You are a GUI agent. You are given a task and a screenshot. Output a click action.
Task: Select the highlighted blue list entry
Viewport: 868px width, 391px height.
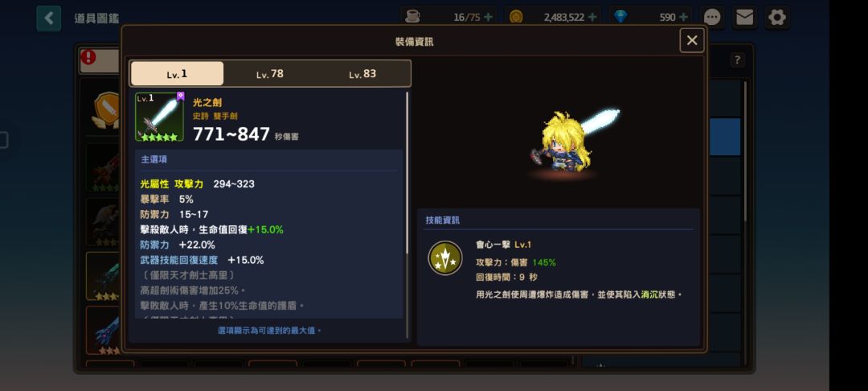pyautogui.click(x=725, y=137)
